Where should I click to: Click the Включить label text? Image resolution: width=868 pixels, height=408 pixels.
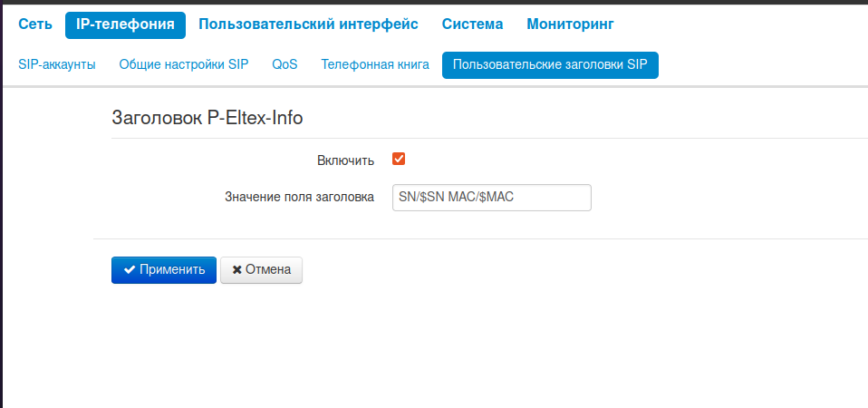345,160
